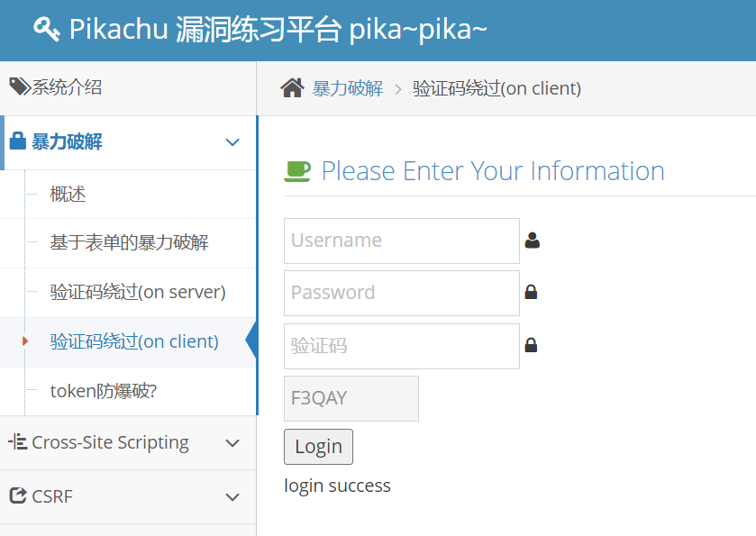Click the lock icon beside Password field
Image resolution: width=756 pixels, height=536 pixels.
(531, 292)
